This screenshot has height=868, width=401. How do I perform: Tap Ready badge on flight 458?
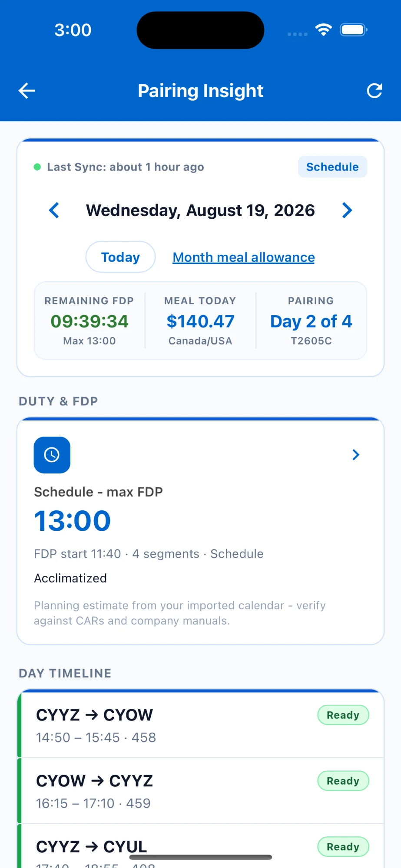tap(343, 715)
